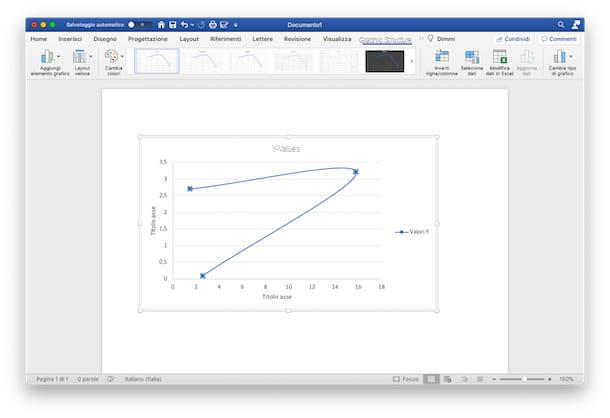Viewport: 610px width, 418px height.
Task: Open the Inserisci tab
Action: (70, 39)
